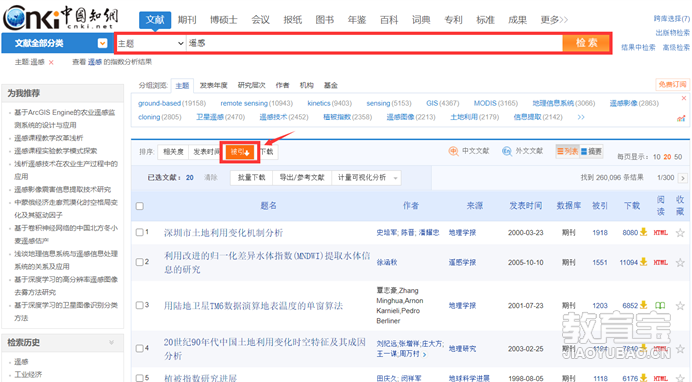Image resolution: width=692 pixels, height=382 pixels.
Task: Collapse the 检索历史 panel chevron
Action: [111, 342]
